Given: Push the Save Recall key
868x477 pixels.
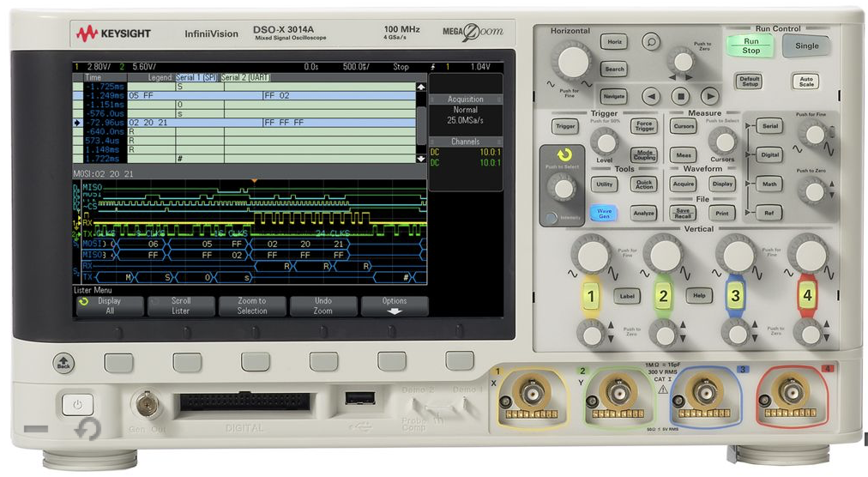Looking at the screenshot, I should pos(684,214).
